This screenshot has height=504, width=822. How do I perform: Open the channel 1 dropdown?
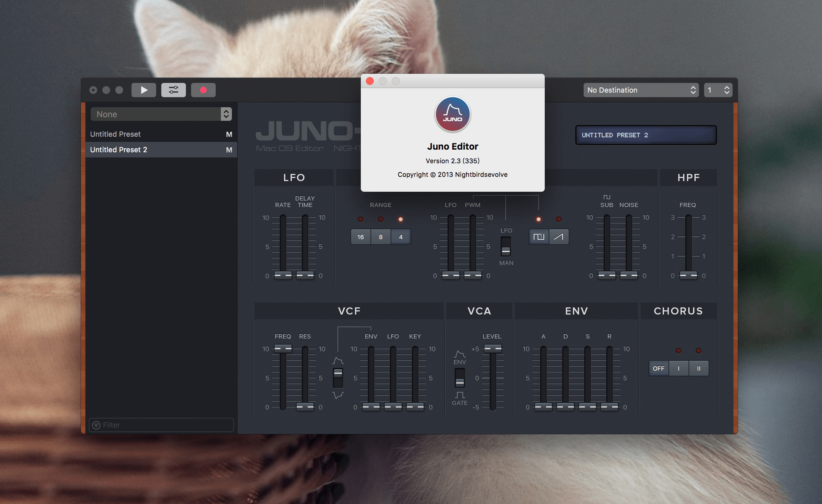point(718,90)
